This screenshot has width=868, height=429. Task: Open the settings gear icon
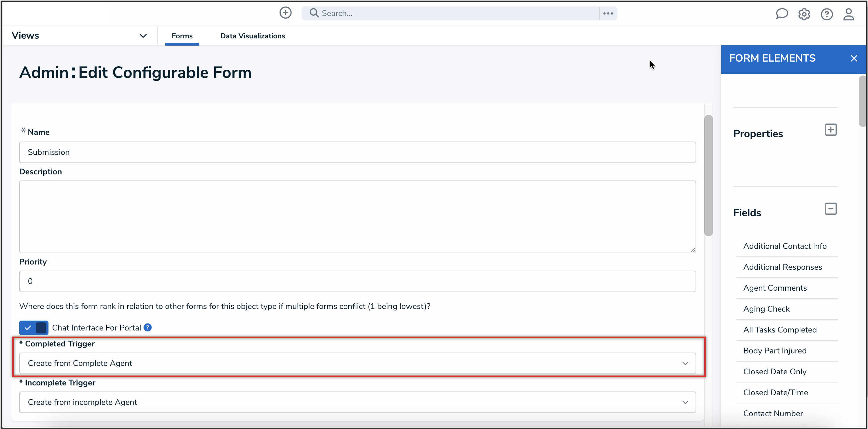(x=804, y=14)
